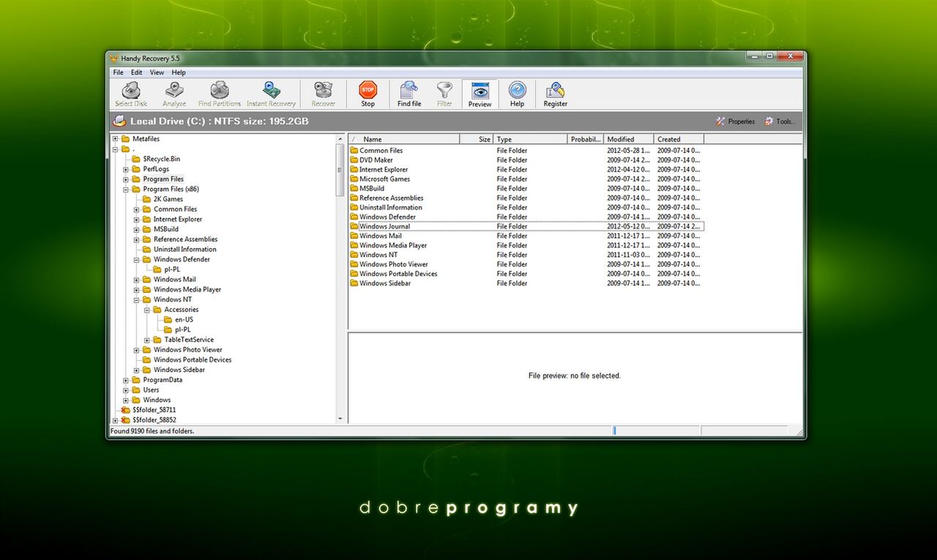
Task: Select Reference Assemblies row in the file list
Action: (526, 198)
